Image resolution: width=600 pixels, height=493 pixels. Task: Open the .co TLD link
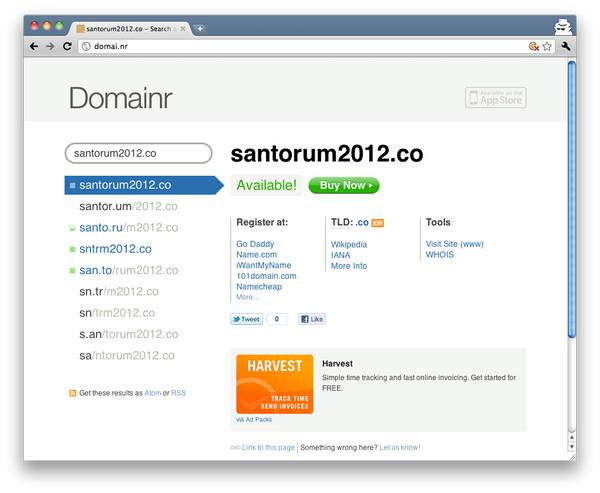362,222
